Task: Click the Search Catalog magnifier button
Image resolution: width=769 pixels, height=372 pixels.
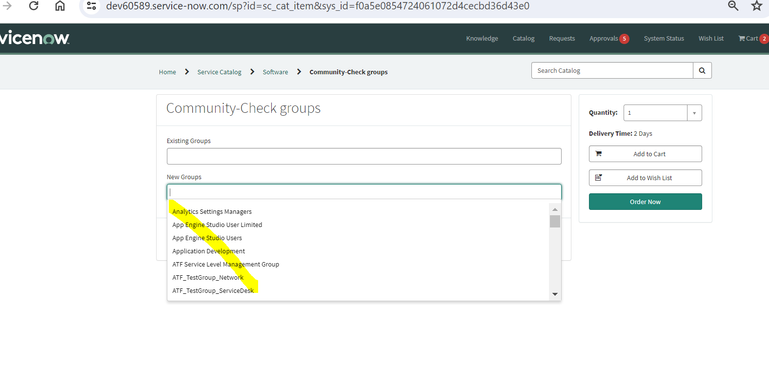Action: pyautogui.click(x=702, y=71)
